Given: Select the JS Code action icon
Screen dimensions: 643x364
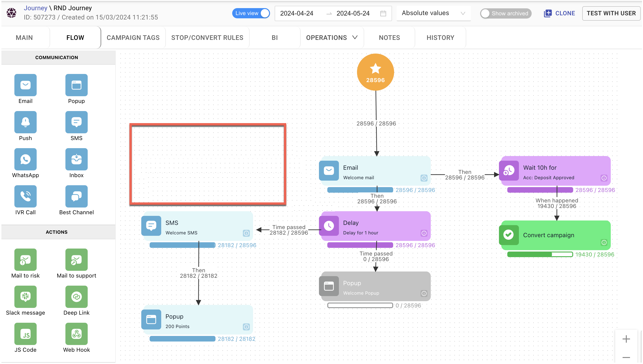Looking at the screenshot, I should [25, 334].
